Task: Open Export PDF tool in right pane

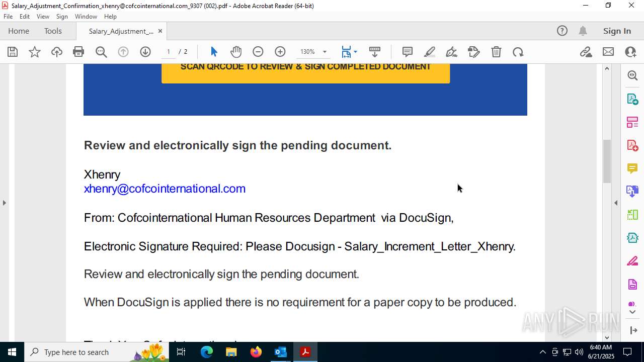Action: (x=632, y=99)
